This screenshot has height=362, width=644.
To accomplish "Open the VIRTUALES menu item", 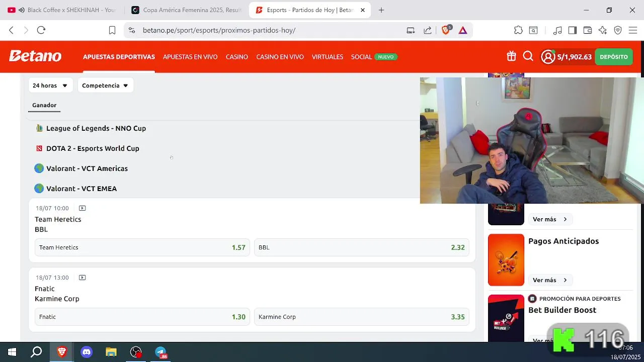I will coord(328,57).
